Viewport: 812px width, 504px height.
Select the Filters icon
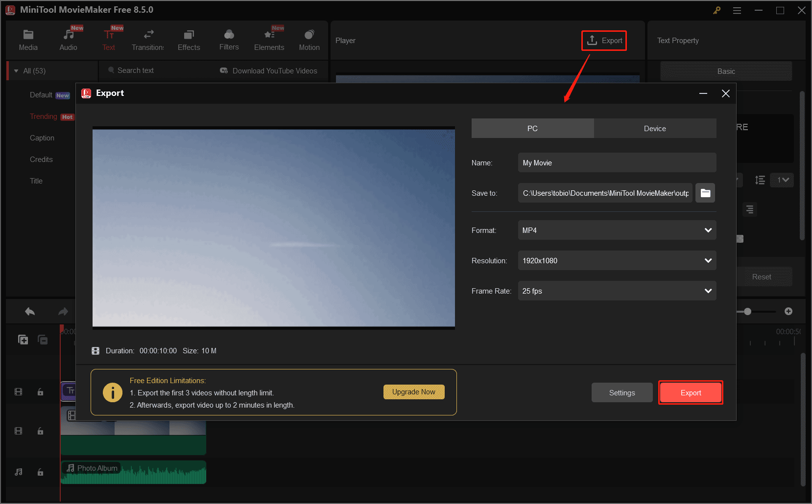point(229,38)
